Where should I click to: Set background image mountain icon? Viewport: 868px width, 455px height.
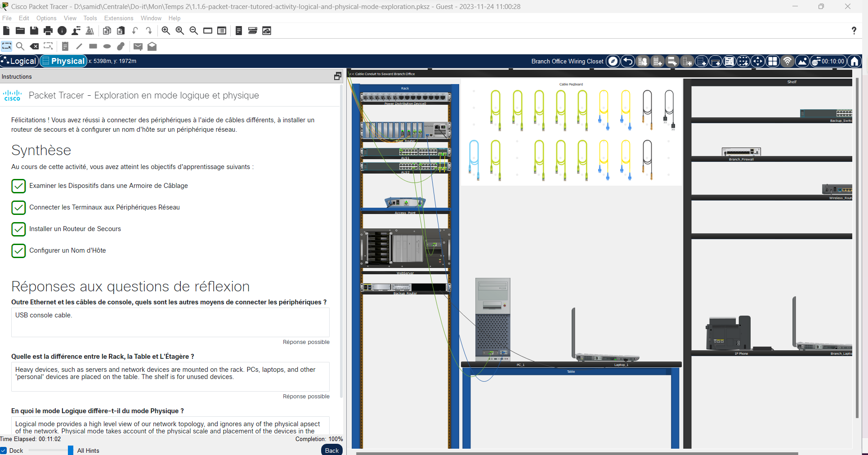(802, 61)
